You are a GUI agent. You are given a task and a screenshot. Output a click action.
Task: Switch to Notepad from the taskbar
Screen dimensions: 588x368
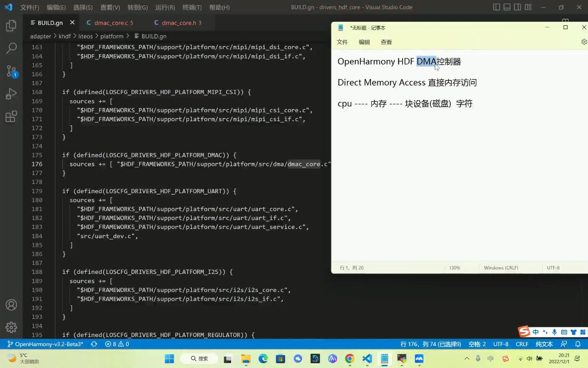[385, 358]
